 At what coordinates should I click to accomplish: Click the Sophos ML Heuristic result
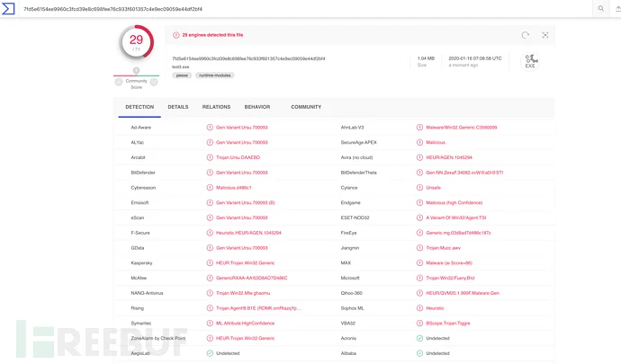pos(435,308)
